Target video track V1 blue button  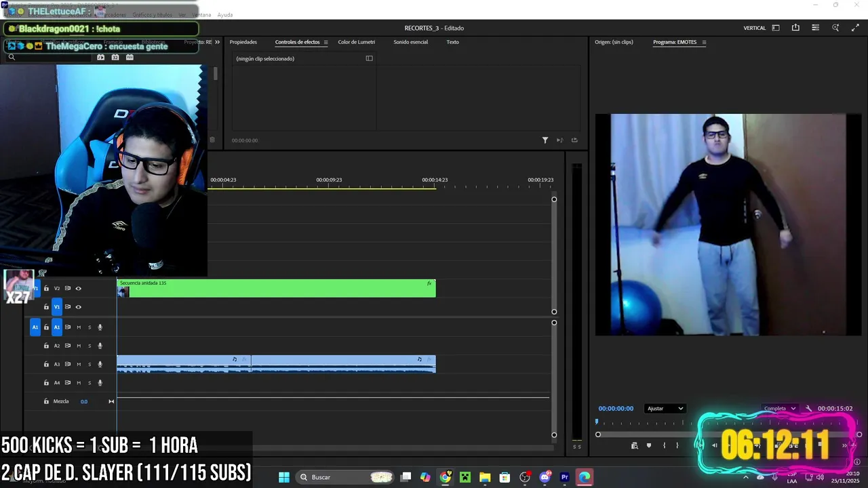pyautogui.click(x=57, y=307)
